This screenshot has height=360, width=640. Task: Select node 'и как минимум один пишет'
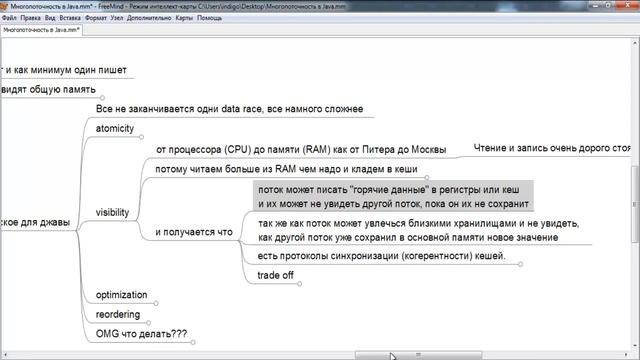click(64, 70)
